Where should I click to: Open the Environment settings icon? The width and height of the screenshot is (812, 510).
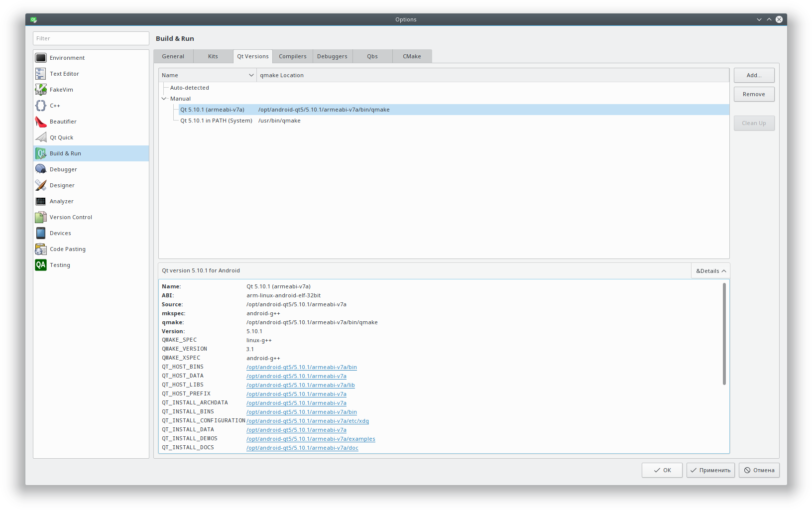click(x=41, y=58)
